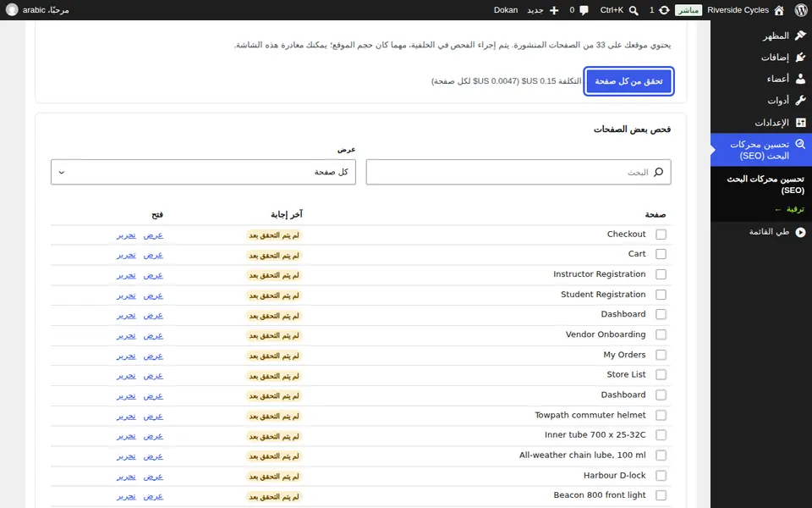Click عرض link for My Orders row

153,356
